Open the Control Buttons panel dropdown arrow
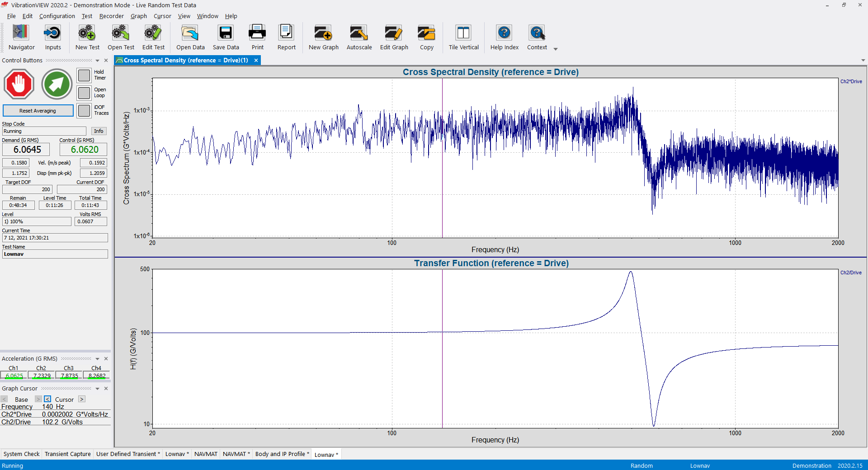This screenshot has width=868, height=470. click(97, 61)
